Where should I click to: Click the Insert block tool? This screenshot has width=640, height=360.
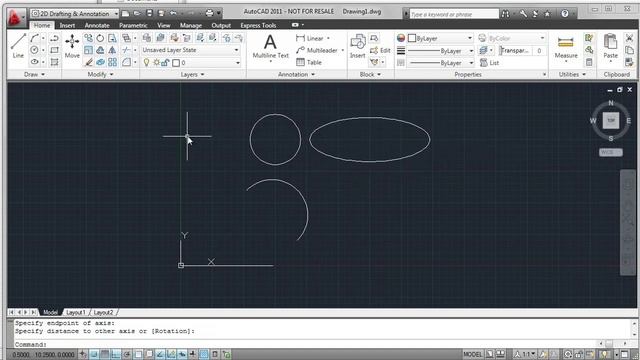tap(358, 46)
